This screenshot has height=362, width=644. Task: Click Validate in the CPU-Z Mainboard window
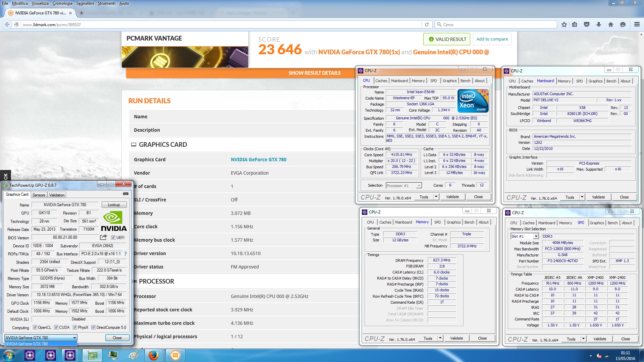(x=598, y=197)
